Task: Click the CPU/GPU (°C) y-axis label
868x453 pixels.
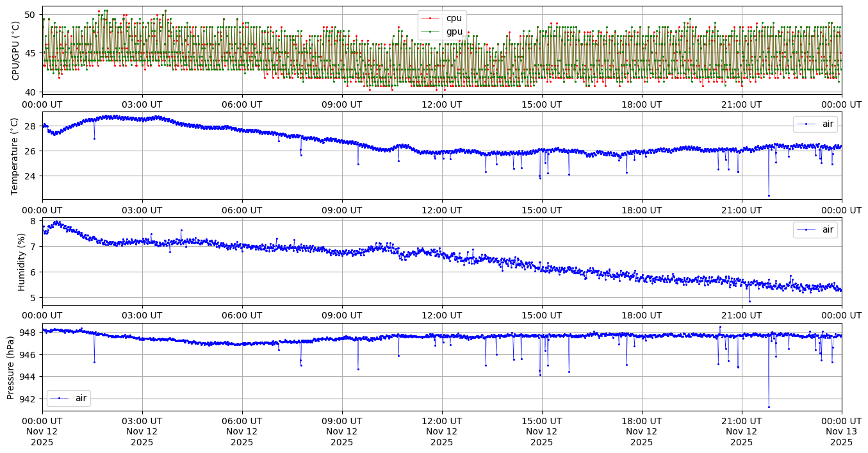Action: click(x=16, y=51)
